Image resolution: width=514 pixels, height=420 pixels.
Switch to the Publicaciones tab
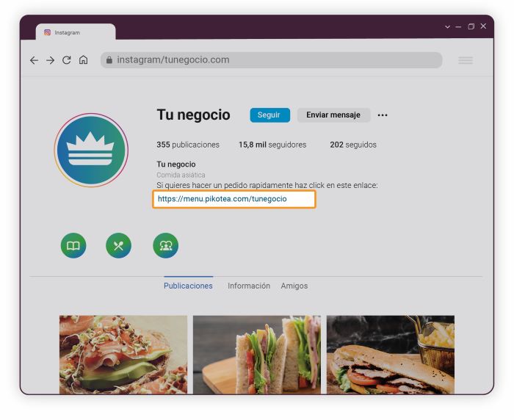click(188, 286)
